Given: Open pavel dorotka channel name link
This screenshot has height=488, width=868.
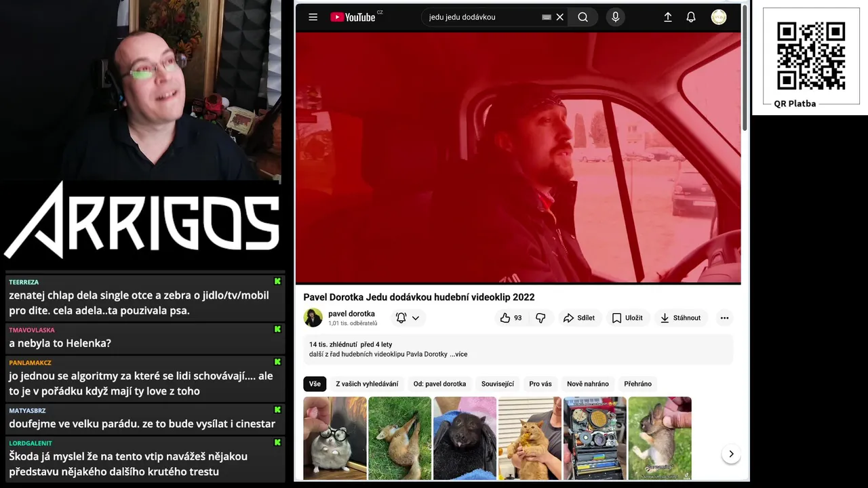Looking at the screenshot, I should tap(351, 314).
